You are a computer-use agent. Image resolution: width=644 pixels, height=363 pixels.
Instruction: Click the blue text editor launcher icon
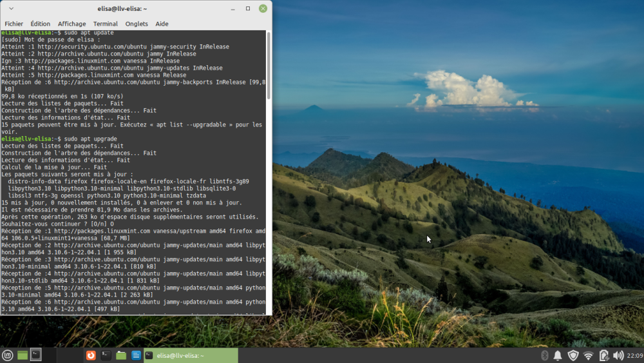(136, 355)
